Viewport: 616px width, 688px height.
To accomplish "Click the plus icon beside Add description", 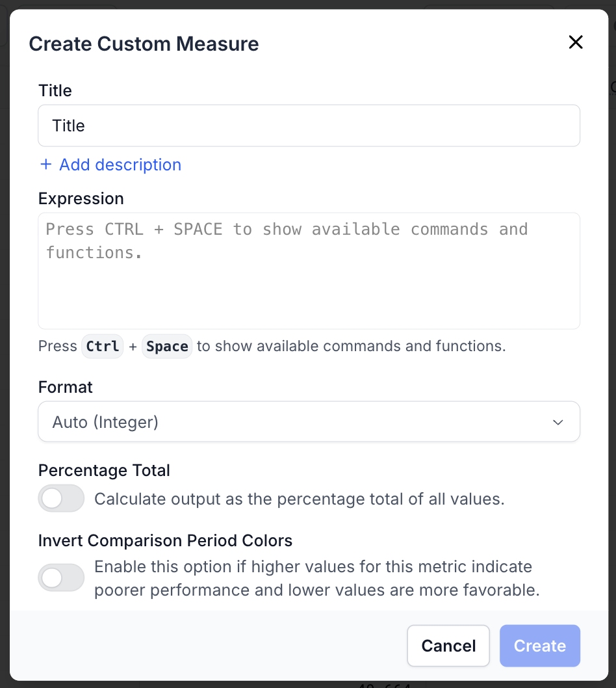I will (x=45, y=165).
